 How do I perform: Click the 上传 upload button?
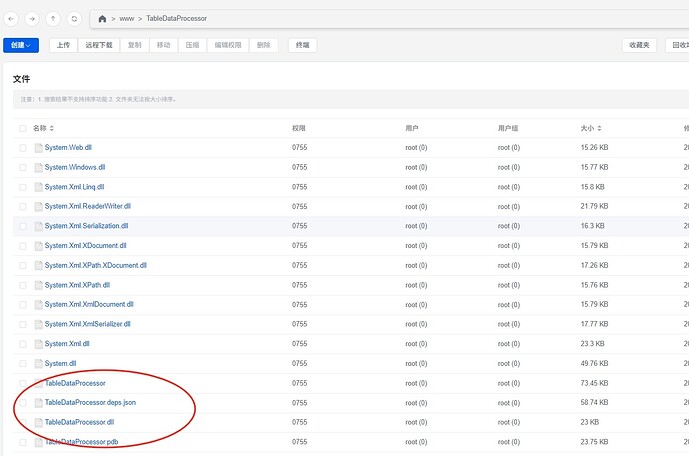(63, 45)
